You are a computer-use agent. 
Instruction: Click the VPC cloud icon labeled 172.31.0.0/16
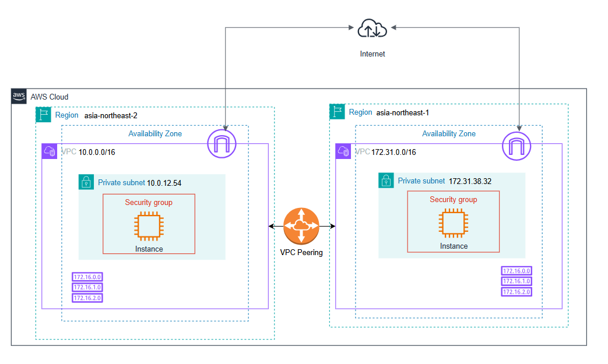click(x=344, y=151)
